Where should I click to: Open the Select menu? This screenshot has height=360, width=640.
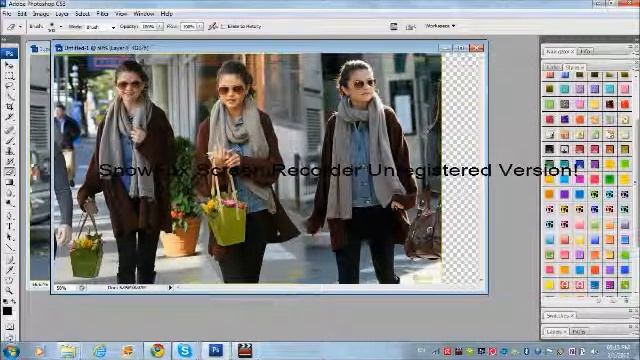[82, 14]
